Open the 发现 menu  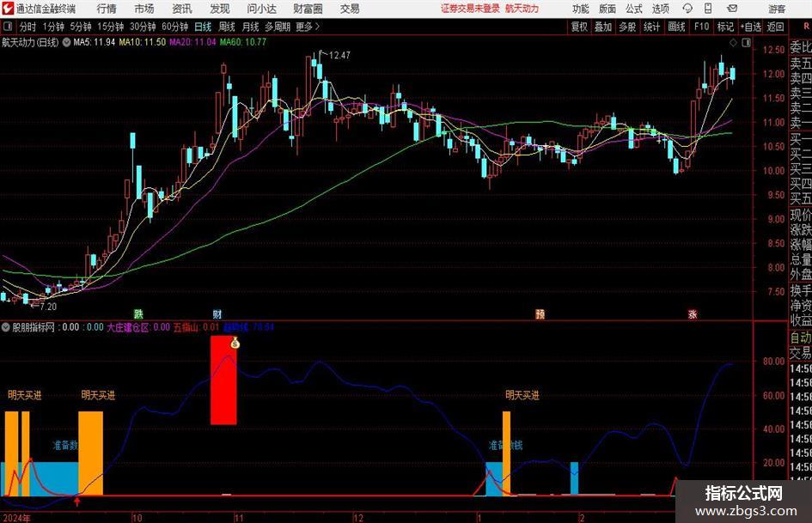220,9
